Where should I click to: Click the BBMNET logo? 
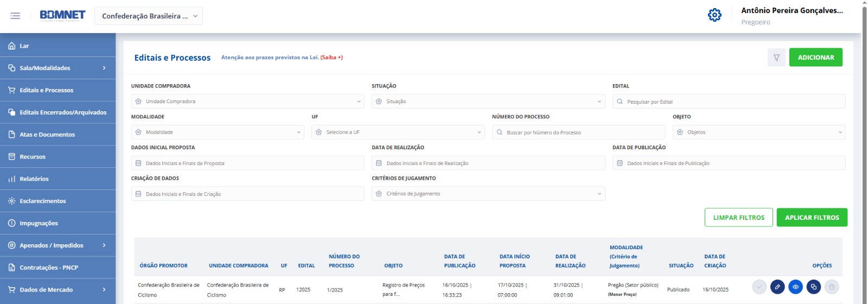tap(62, 15)
